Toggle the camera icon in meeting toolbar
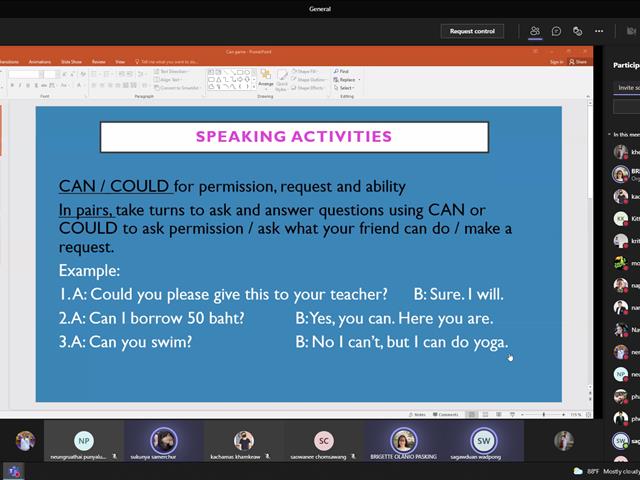640x480 pixels. [631, 31]
